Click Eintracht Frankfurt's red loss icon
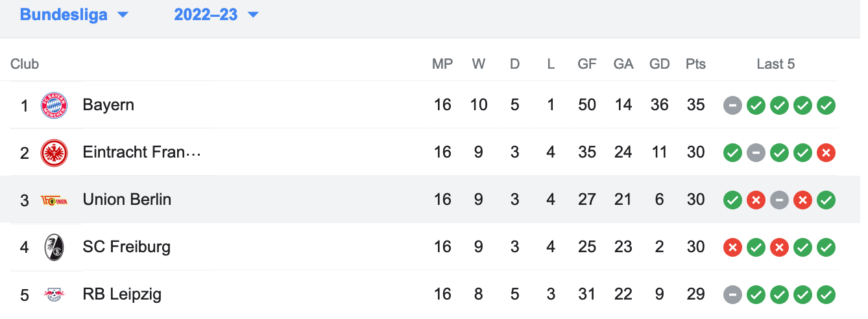This screenshot has width=868, height=319. point(826,152)
